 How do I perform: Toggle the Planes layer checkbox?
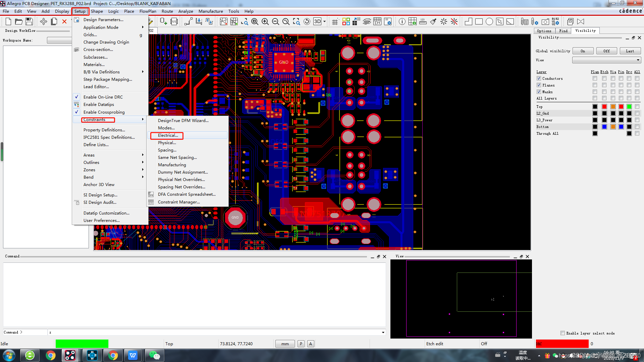point(539,85)
